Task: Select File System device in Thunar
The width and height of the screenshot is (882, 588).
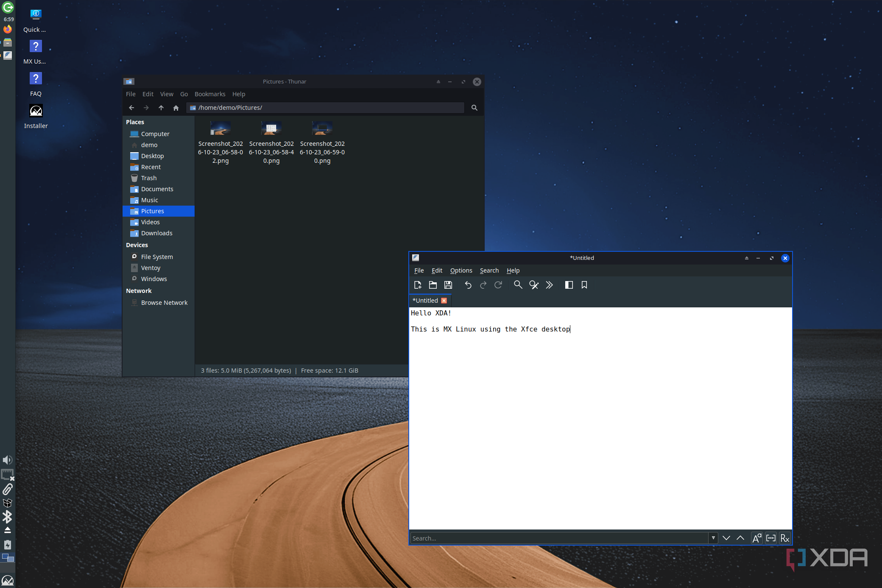Action: (x=159, y=257)
